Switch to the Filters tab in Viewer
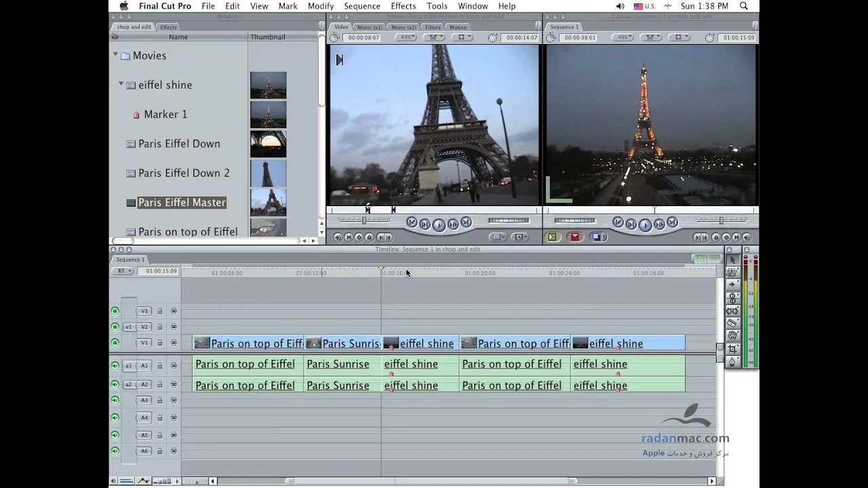 (x=433, y=27)
